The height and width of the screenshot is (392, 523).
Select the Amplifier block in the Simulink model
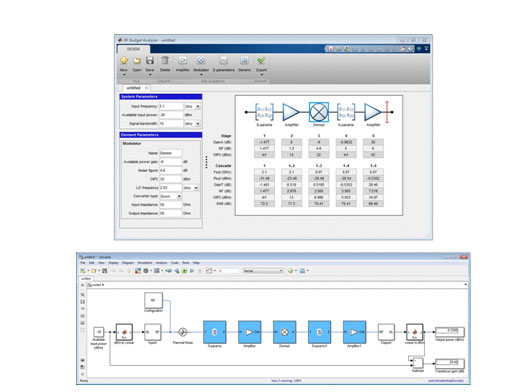249,332
